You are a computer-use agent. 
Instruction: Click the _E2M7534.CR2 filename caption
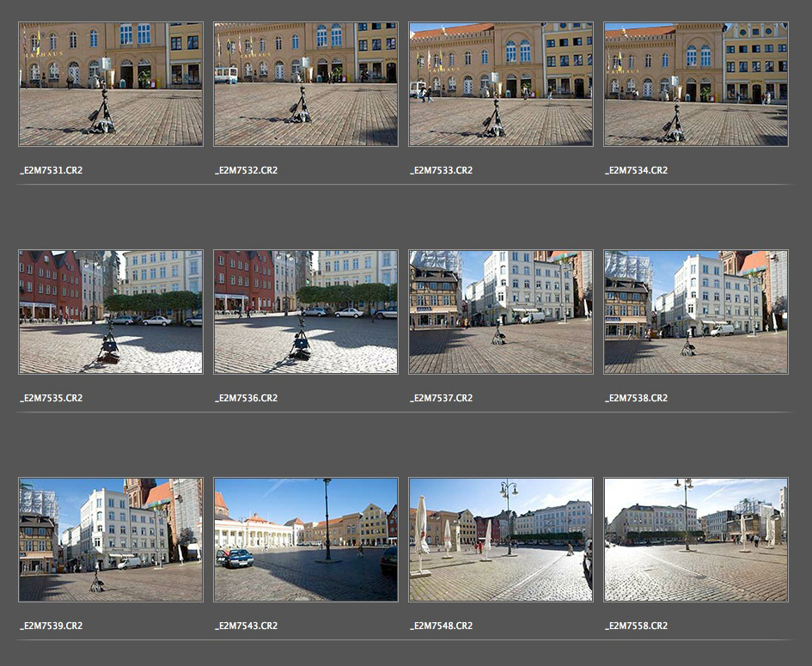(x=637, y=170)
